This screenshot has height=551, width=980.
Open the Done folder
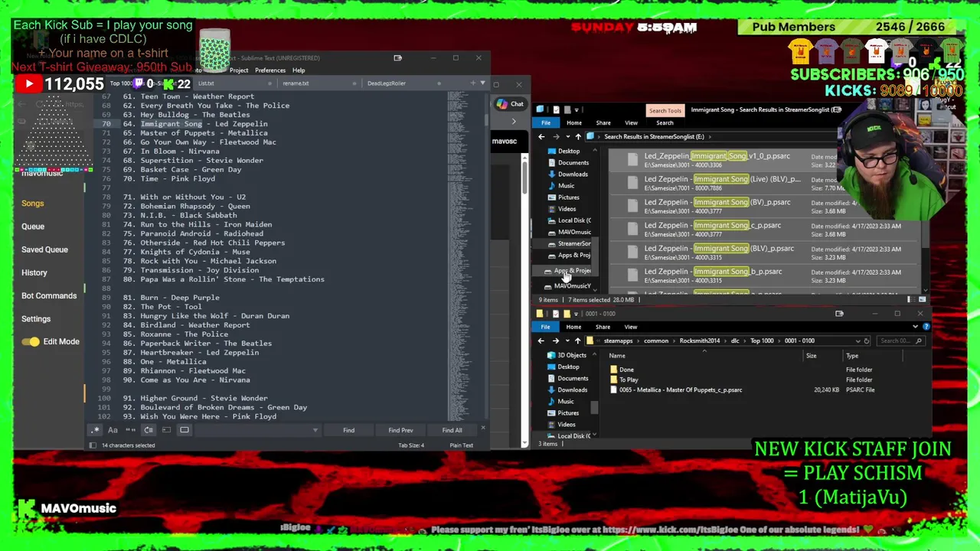coord(626,370)
